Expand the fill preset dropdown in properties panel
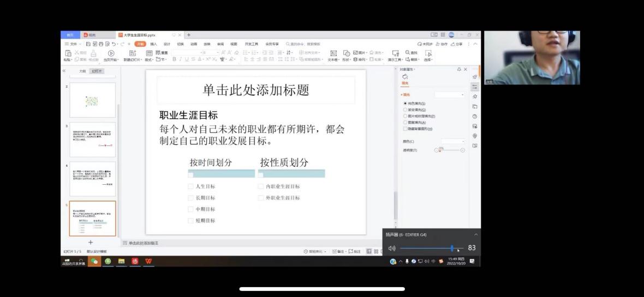 pos(450,95)
